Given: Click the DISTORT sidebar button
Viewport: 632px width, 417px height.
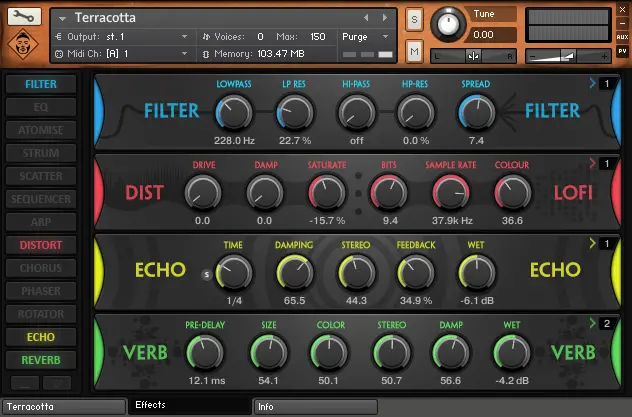Looking at the screenshot, I should pyautogui.click(x=41, y=245).
